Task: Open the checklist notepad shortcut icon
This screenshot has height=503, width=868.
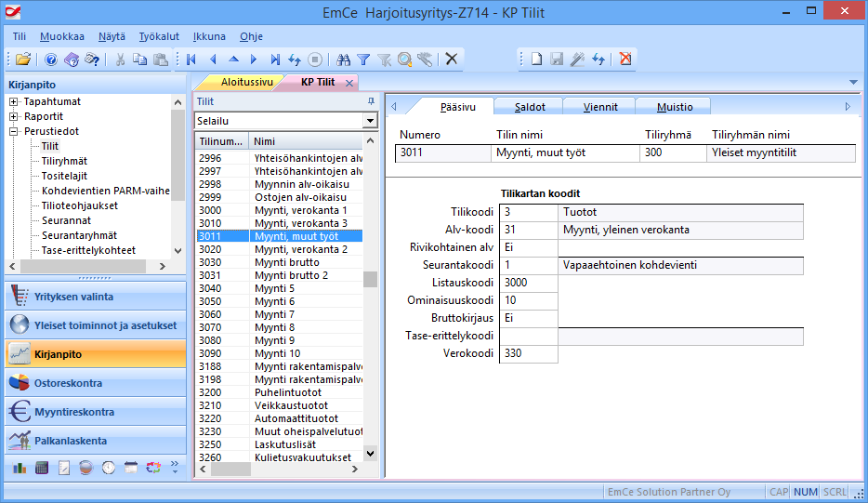Action: 64,468
